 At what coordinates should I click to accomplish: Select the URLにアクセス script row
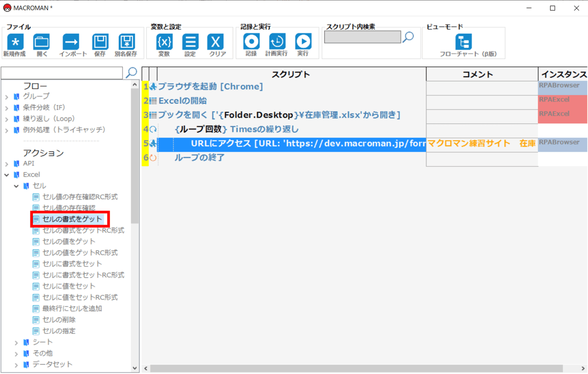point(292,143)
